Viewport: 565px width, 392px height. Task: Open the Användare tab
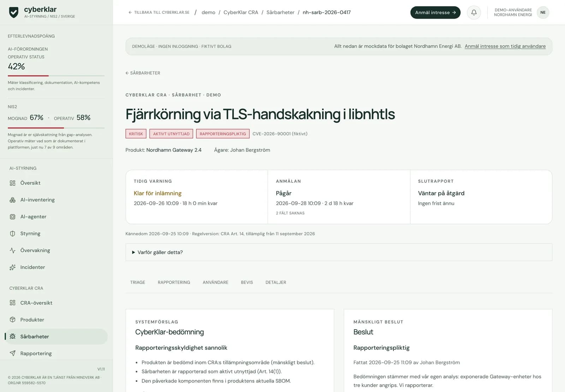[215, 282]
